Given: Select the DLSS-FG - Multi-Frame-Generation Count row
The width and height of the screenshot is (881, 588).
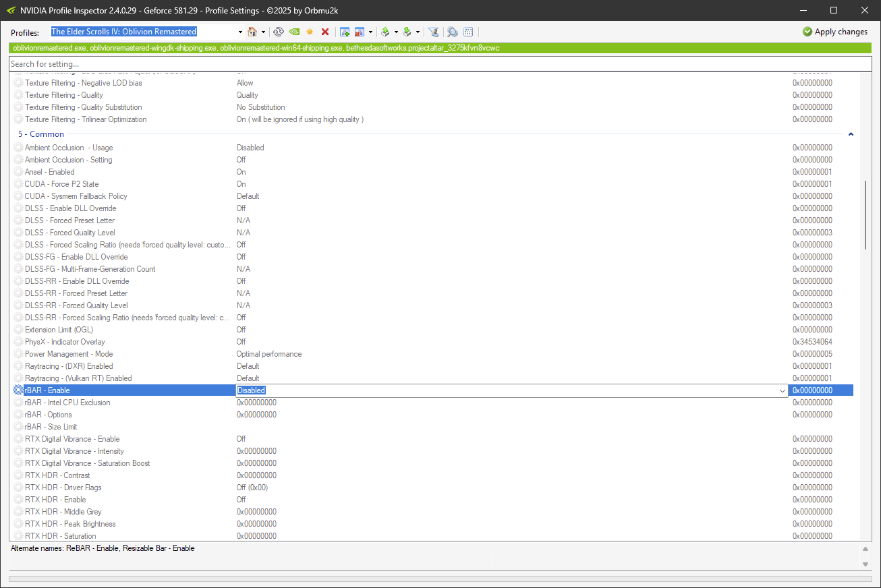Looking at the screenshot, I should point(433,269).
